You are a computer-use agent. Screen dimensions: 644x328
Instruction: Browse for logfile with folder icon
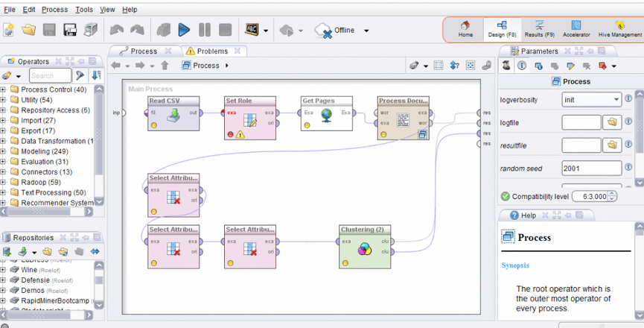pyautogui.click(x=612, y=122)
